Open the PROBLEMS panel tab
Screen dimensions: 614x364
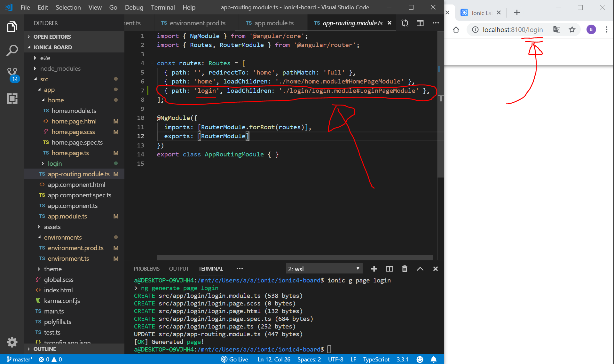tap(146, 269)
